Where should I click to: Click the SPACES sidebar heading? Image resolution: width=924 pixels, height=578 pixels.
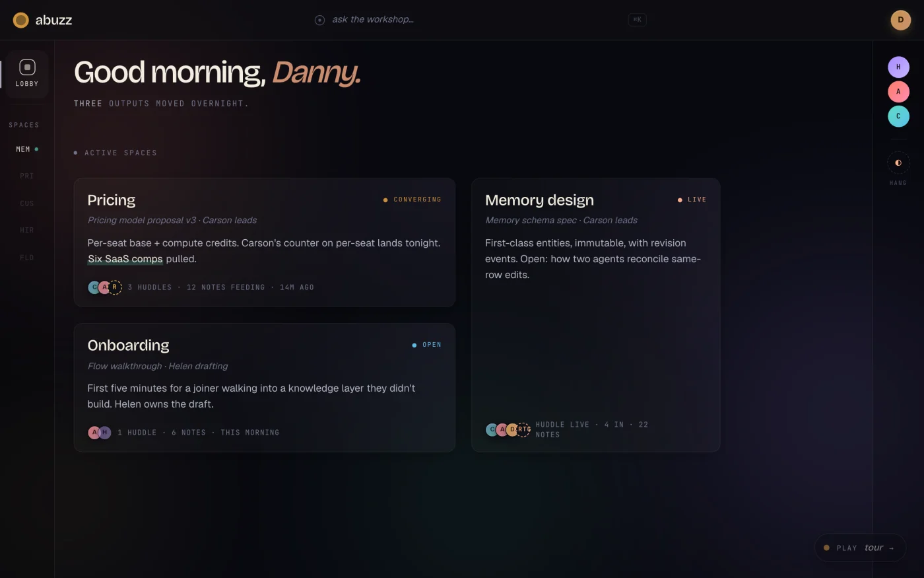click(24, 125)
